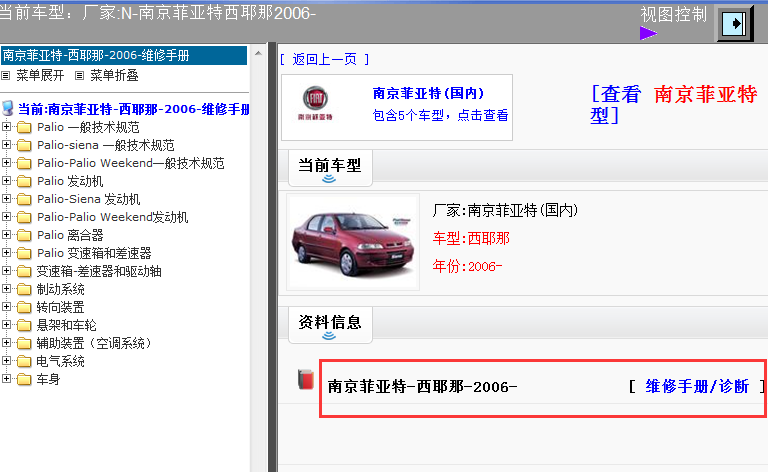This screenshot has width=768, height=472.
Task: Open the 当前车型 tab
Action: pos(330,168)
